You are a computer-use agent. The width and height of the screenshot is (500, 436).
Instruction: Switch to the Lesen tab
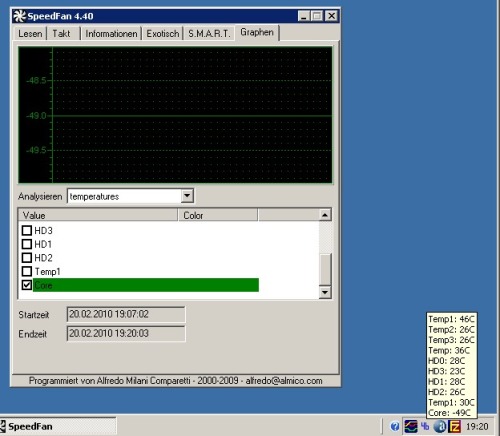point(30,34)
